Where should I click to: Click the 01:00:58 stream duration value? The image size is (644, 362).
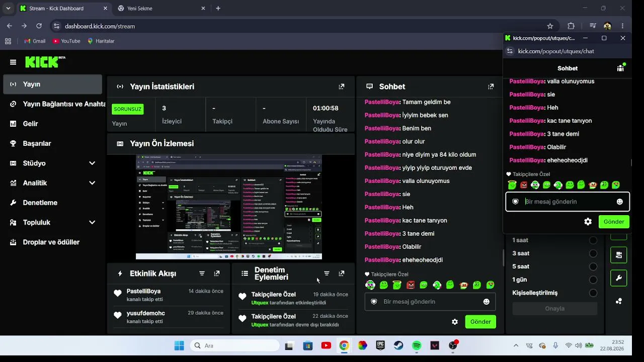tap(326, 108)
